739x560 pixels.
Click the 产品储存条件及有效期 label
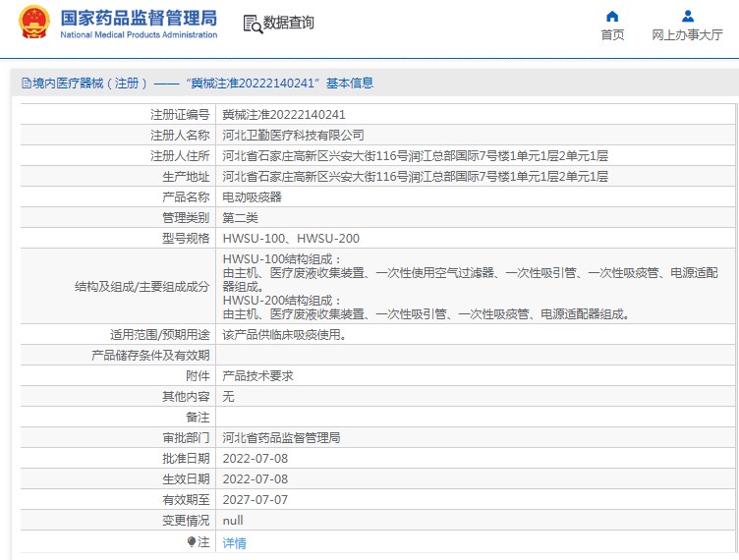click(150, 356)
